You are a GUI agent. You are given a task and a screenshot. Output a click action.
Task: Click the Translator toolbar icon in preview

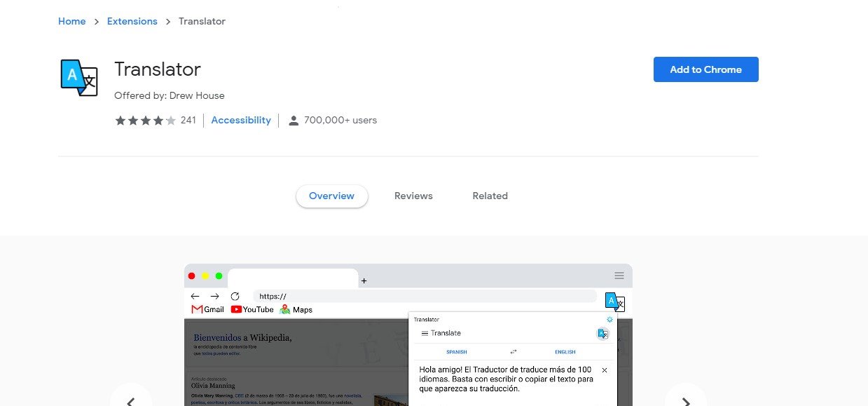pyautogui.click(x=614, y=302)
